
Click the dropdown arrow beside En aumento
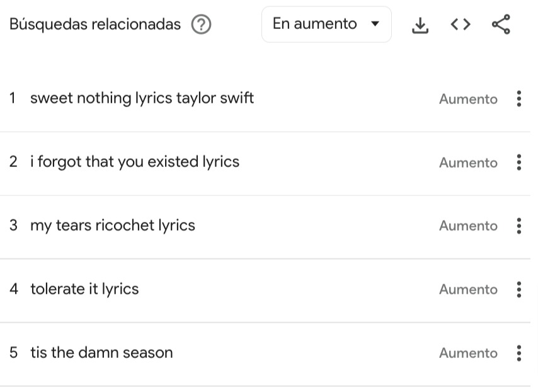(375, 25)
